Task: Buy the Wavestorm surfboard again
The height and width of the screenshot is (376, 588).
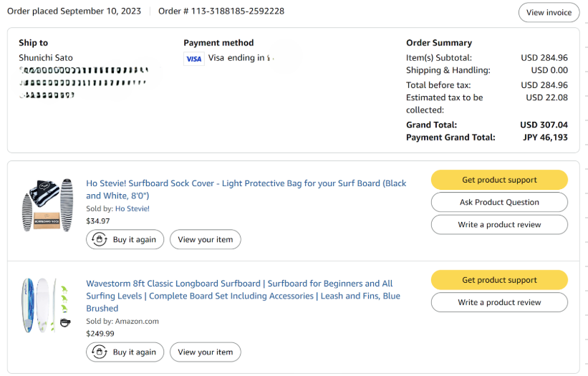Action: (125, 352)
